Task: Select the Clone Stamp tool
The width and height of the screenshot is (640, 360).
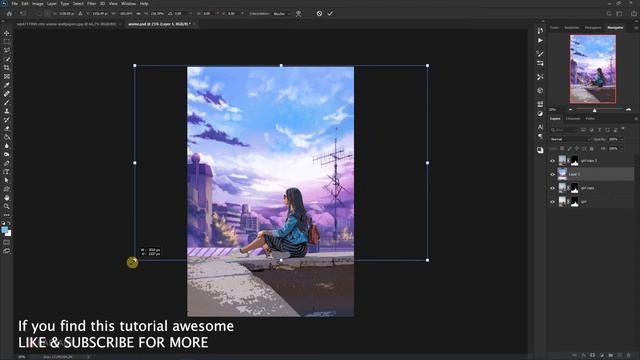Action: (x=7, y=111)
